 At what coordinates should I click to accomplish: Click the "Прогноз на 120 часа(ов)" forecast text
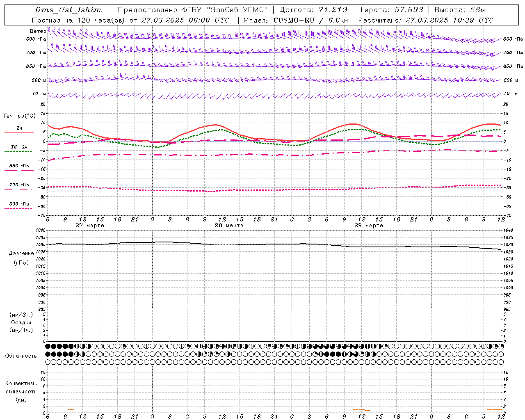[79, 20]
